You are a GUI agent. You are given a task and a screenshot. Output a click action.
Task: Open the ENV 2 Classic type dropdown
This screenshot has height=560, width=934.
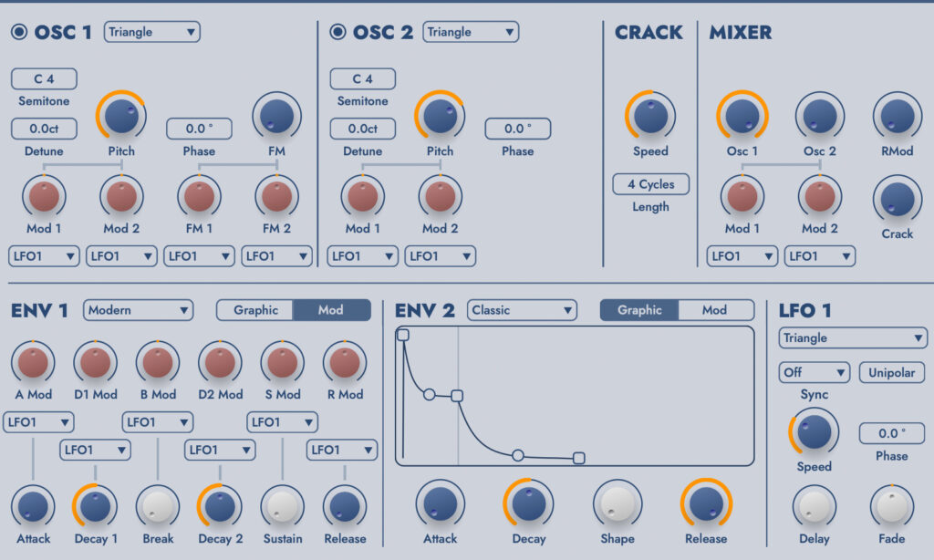click(522, 310)
